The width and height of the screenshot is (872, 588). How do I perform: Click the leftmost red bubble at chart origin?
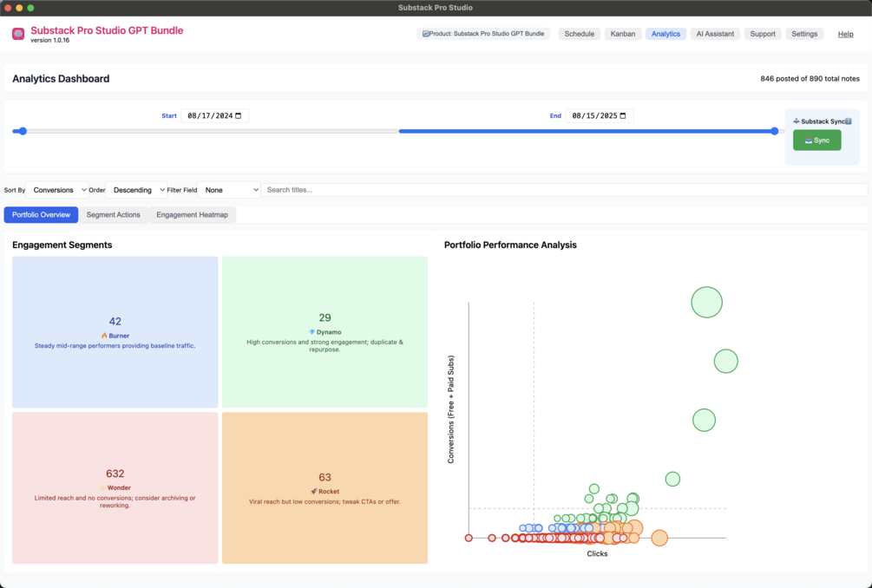(x=469, y=538)
